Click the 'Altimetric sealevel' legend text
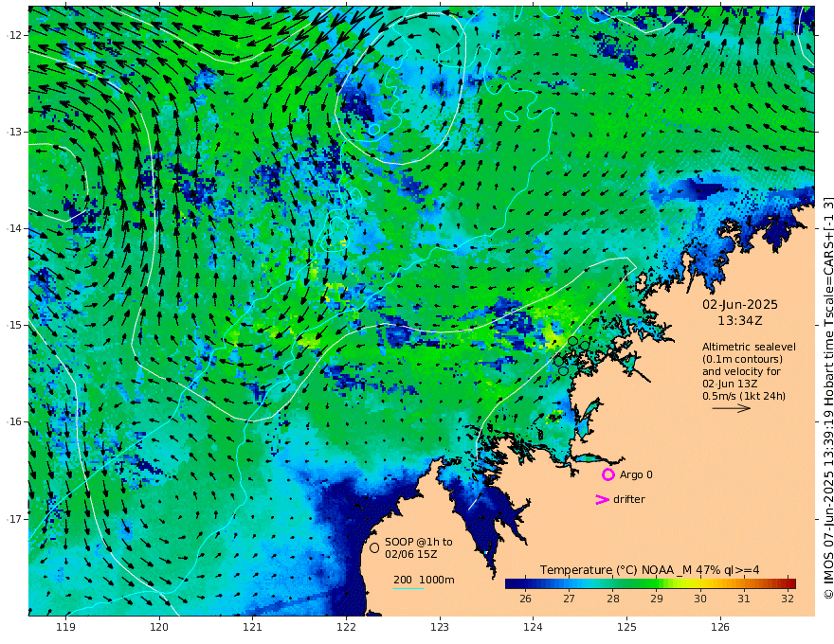Screen dimensions: 834x644 coord(749,347)
